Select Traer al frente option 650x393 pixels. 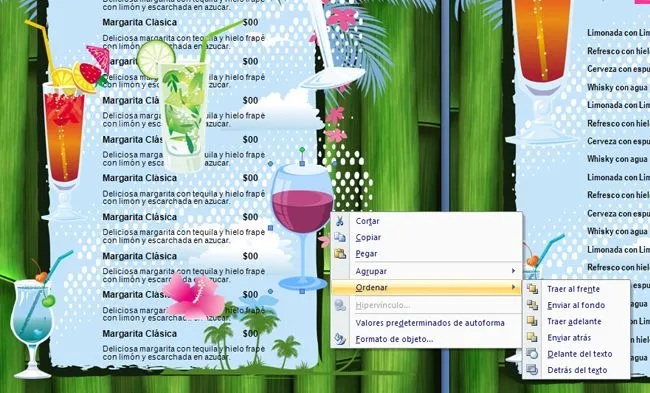tap(576, 289)
